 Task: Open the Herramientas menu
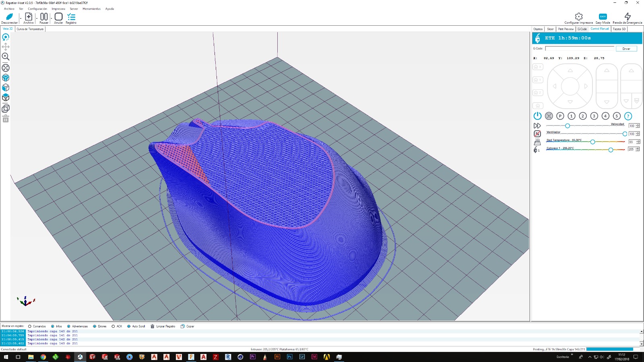(x=92, y=8)
